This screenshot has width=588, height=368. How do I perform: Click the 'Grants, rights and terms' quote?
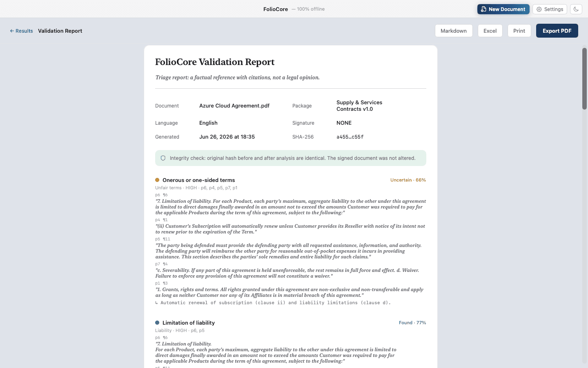[x=289, y=292]
